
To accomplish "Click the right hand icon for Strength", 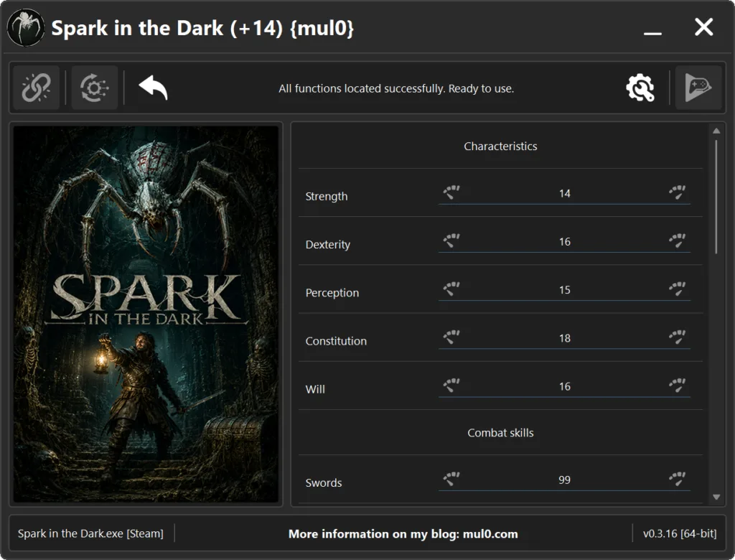I will 678,192.
